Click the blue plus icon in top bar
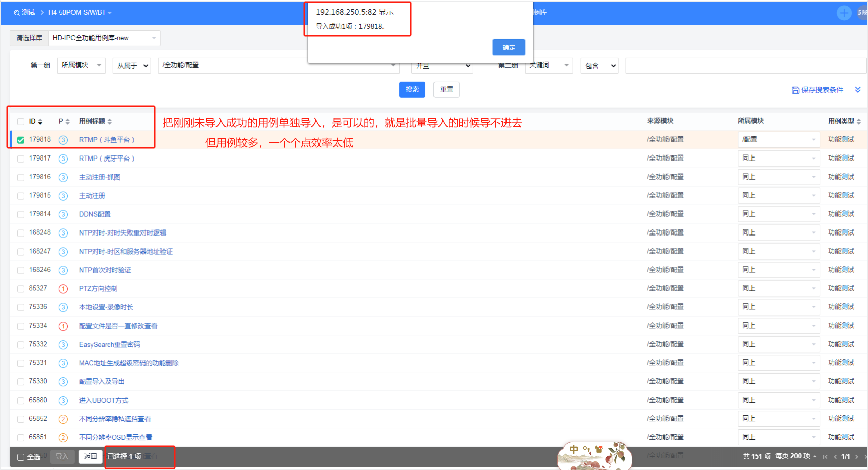The height and width of the screenshot is (470, 868). click(844, 13)
